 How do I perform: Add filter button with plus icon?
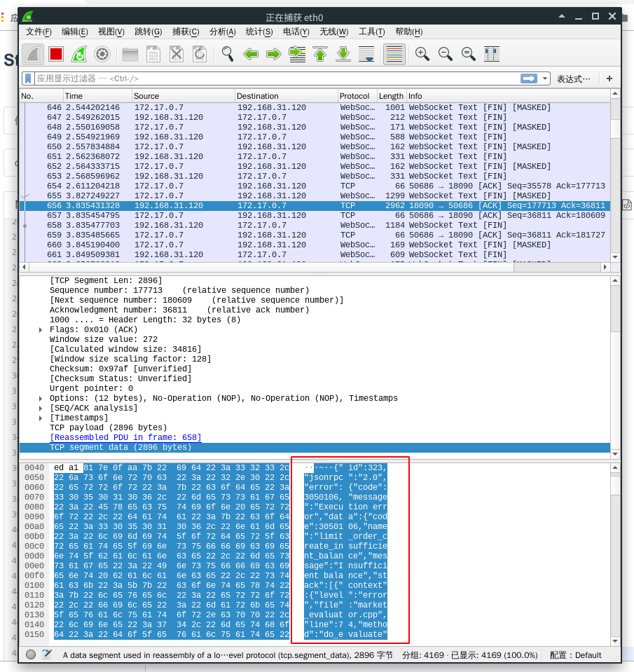click(609, 78)
